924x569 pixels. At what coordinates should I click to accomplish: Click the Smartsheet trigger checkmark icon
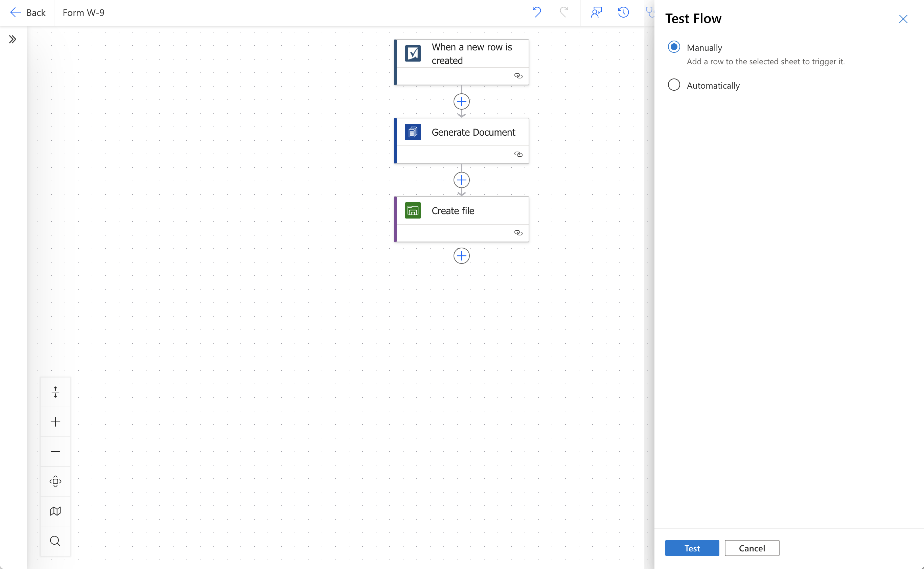pos(413,53)
